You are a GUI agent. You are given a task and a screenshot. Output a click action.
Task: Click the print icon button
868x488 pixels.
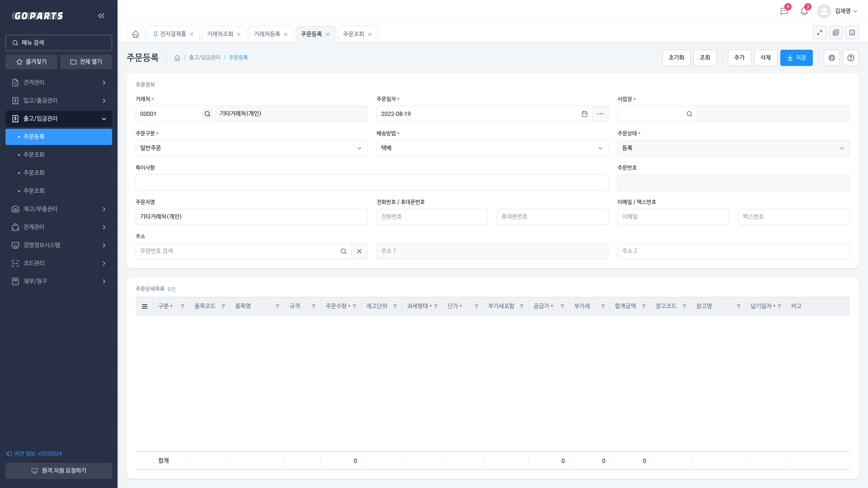tap(832, 58)
